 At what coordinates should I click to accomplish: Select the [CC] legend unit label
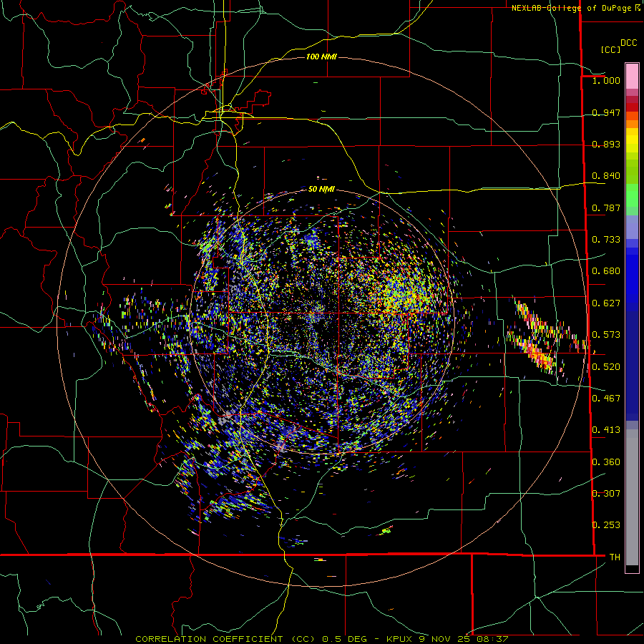(x=610, y=49)
